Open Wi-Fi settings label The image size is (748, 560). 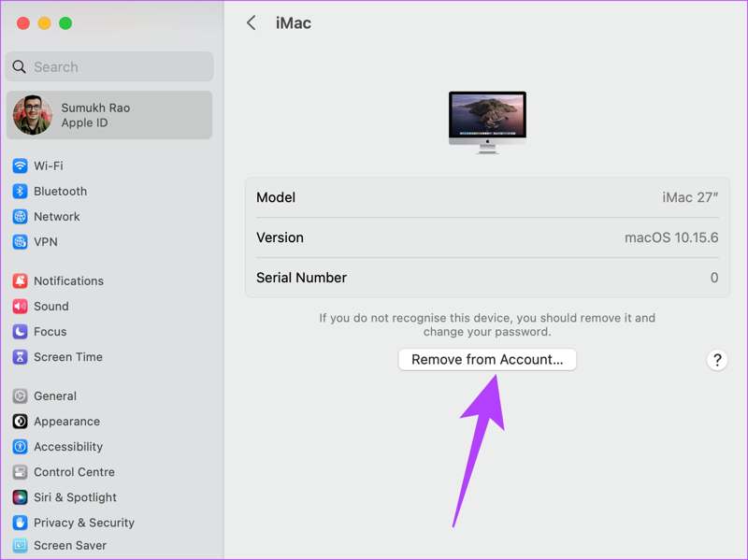(x=49, y=165)
